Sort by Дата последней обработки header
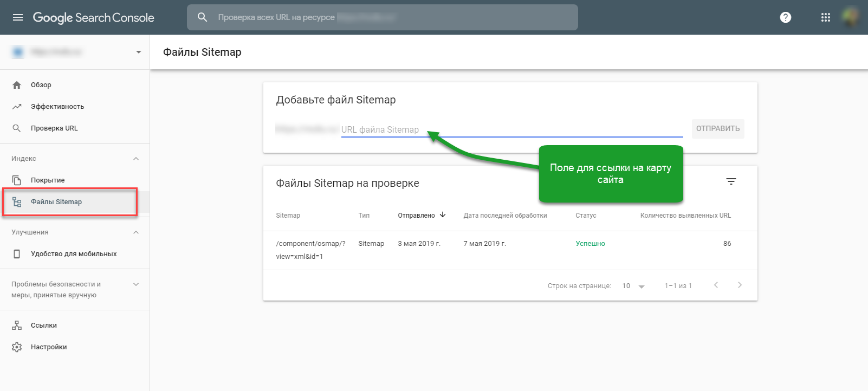The width and height of the screenshot is (868, 391). coord(505,216)
